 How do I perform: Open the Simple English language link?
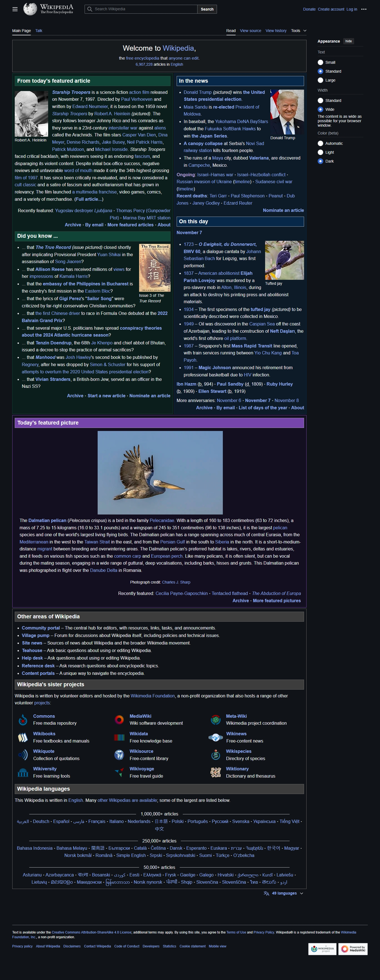pos(131,855)
